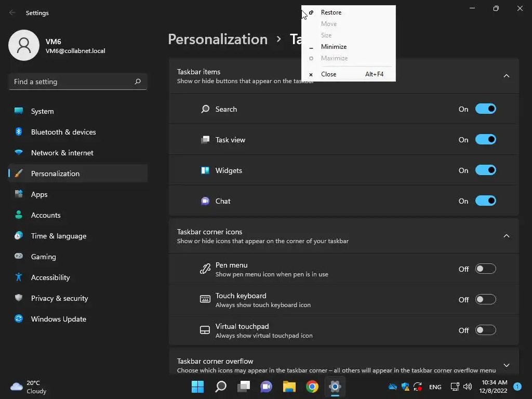Open Bluetooth & devices settings
This screenshot has height=399, width=532.
(x=78, y=132)
